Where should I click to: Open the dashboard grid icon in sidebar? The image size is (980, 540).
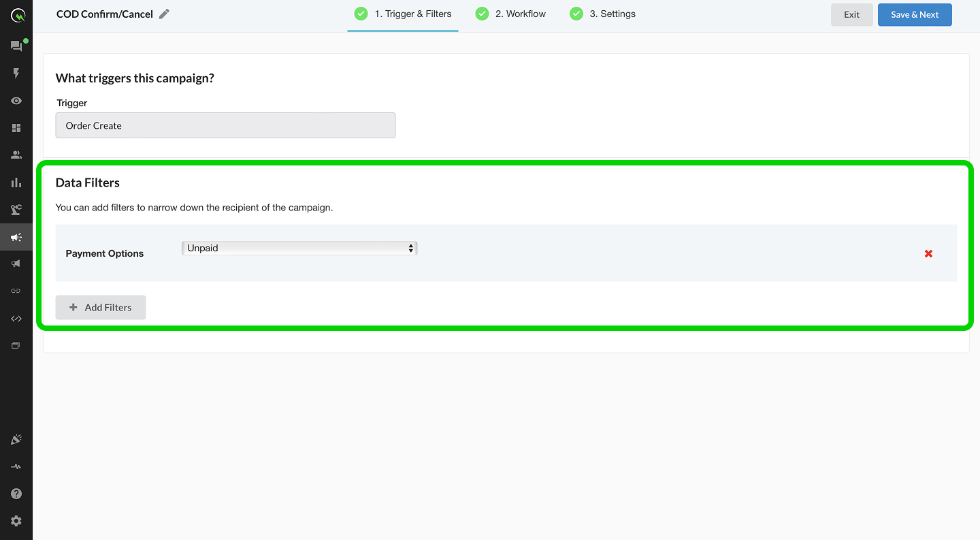click(16, 128)
